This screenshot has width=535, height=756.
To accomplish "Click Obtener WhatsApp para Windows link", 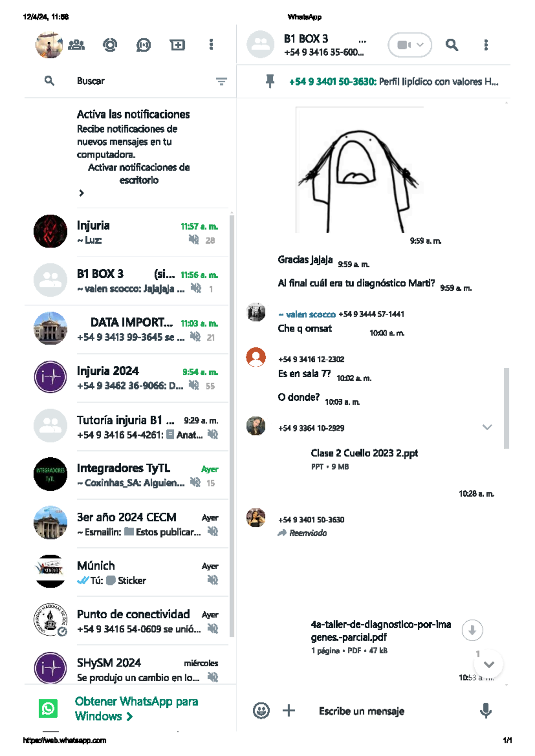I will (x=136, y=708).
